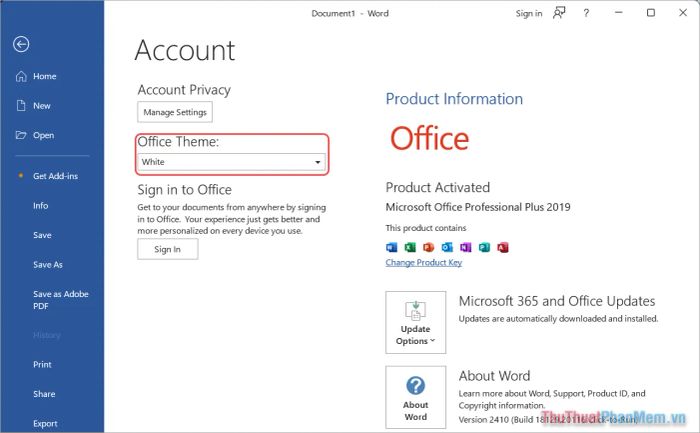Click the Product Information heading
This screenshot has height=433, width=700.
pos(454,99)
